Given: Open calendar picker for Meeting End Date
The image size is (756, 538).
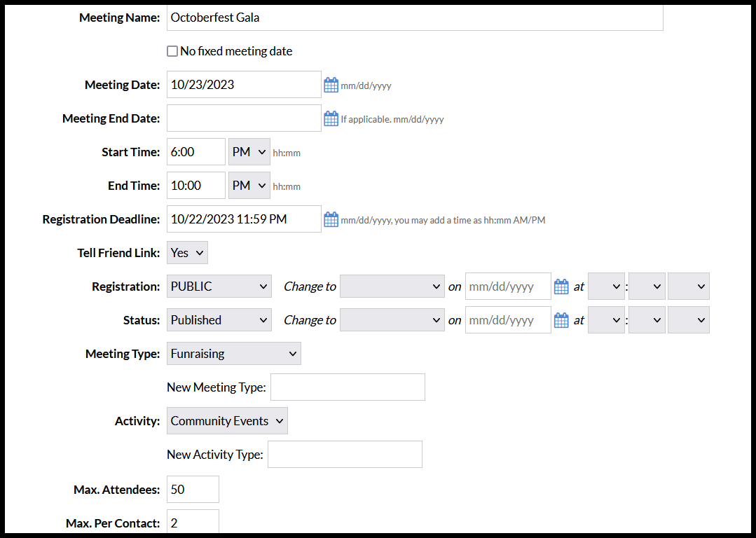Looking at the screenshot, I should [331, 118].
